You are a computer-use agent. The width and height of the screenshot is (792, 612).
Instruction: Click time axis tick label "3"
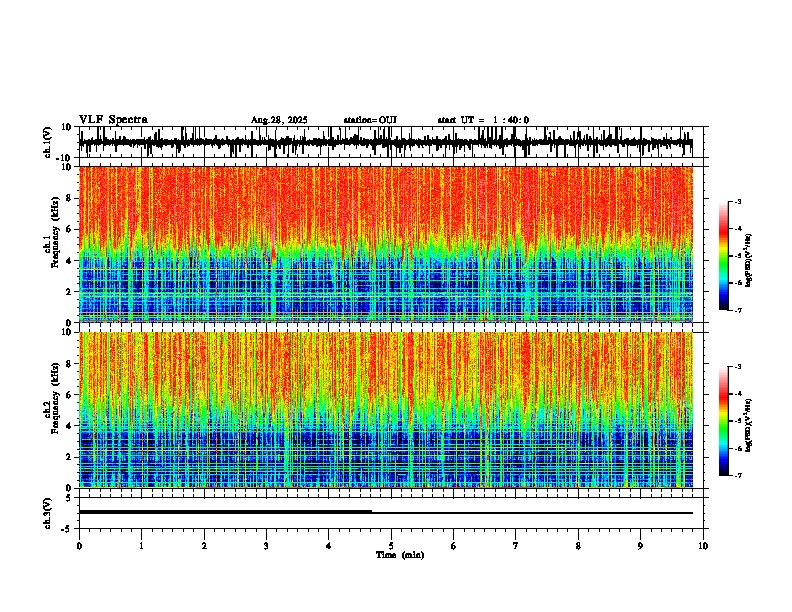[266, 546]
